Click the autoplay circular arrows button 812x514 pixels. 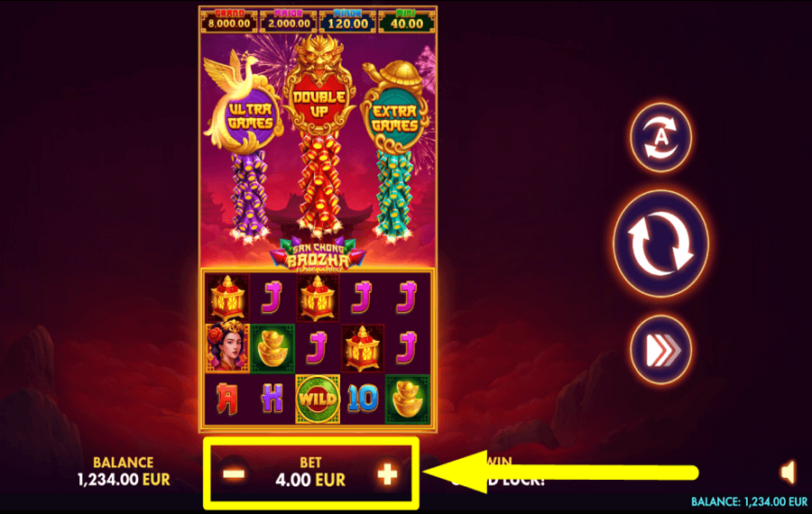coord(660,138)
